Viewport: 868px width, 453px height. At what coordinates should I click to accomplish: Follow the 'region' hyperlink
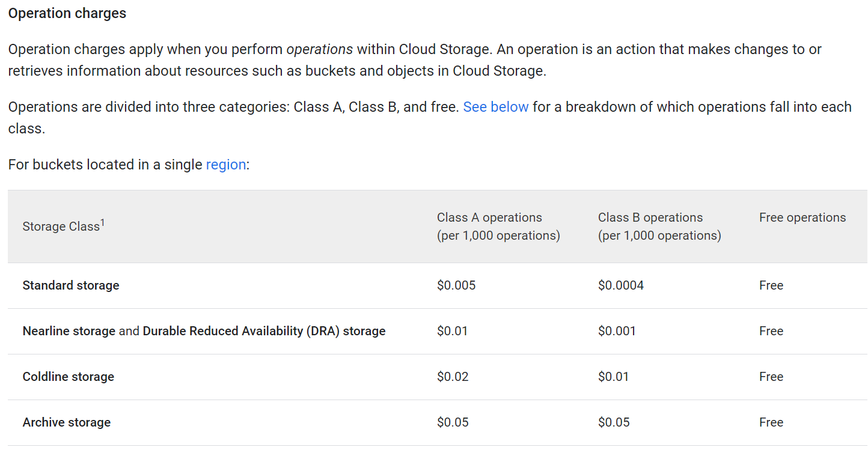(226, 165)
